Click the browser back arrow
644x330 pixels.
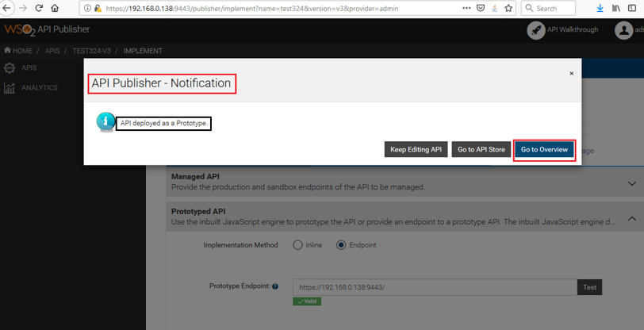[x=6, y=8]
